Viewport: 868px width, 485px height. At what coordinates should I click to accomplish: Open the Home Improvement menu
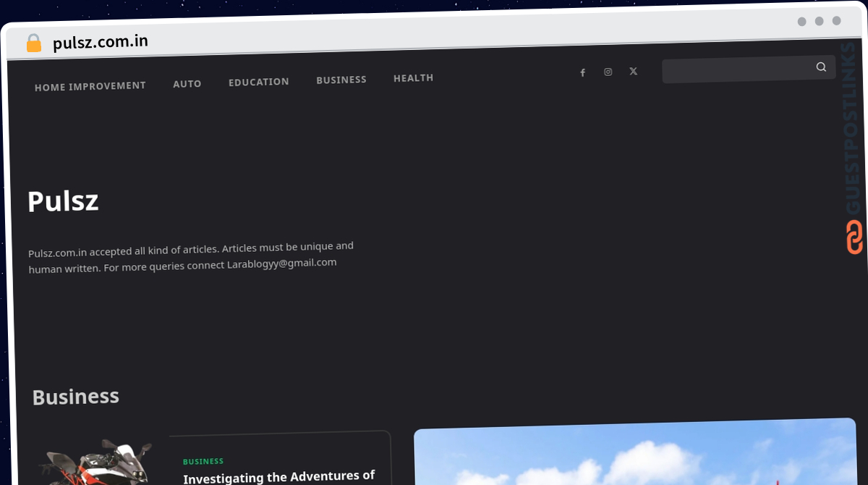tap(90, 86)
